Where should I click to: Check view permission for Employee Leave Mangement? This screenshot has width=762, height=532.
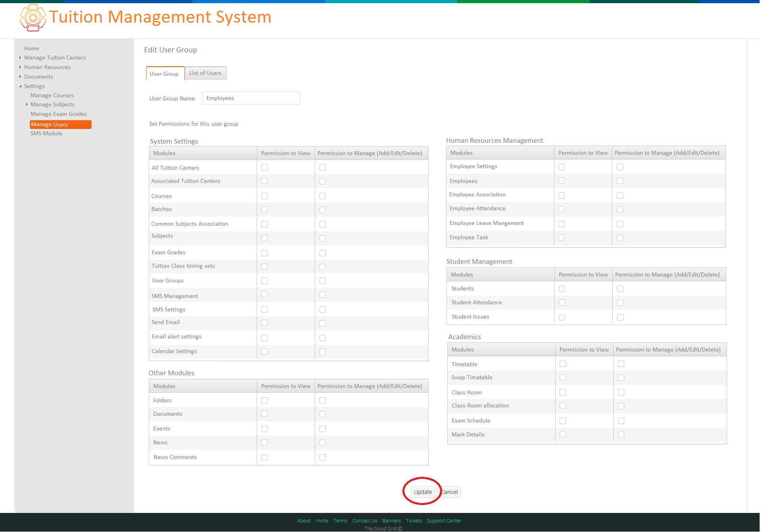[x=562, y=225]
